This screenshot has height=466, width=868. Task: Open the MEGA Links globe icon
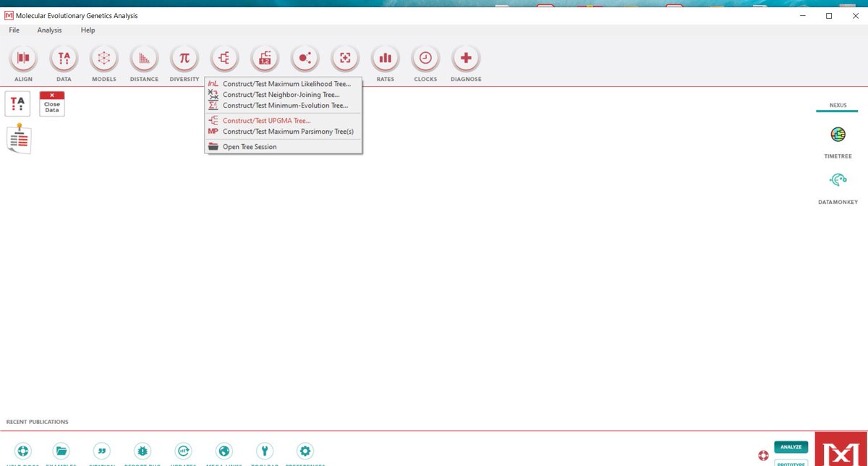224,452
